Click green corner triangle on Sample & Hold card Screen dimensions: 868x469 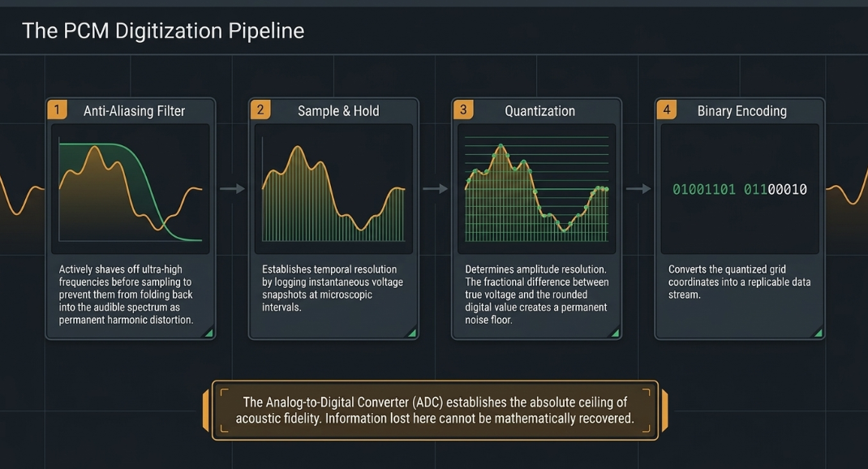click(x=412, y=333)
